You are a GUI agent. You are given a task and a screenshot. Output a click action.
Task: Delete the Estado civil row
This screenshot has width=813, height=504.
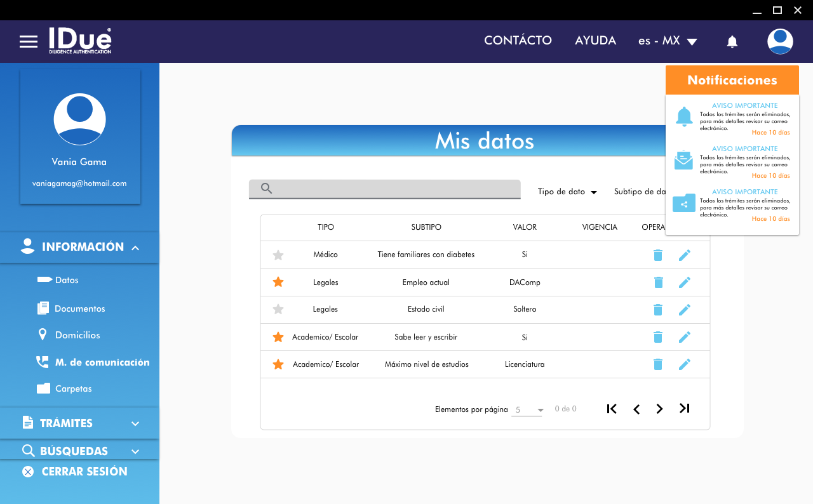click(658, 310)
